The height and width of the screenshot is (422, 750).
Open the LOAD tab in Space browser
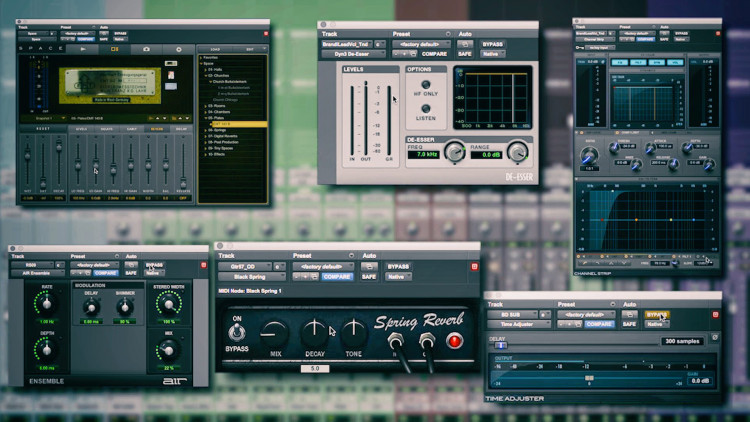[215, 49]
